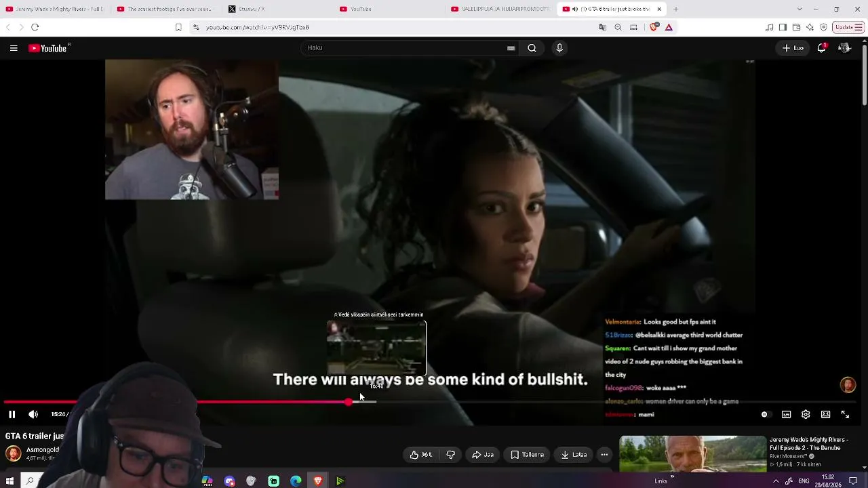Close the GTA 6 trailer tab
This screenshot has width=868, height=488.
coord(659,9)
